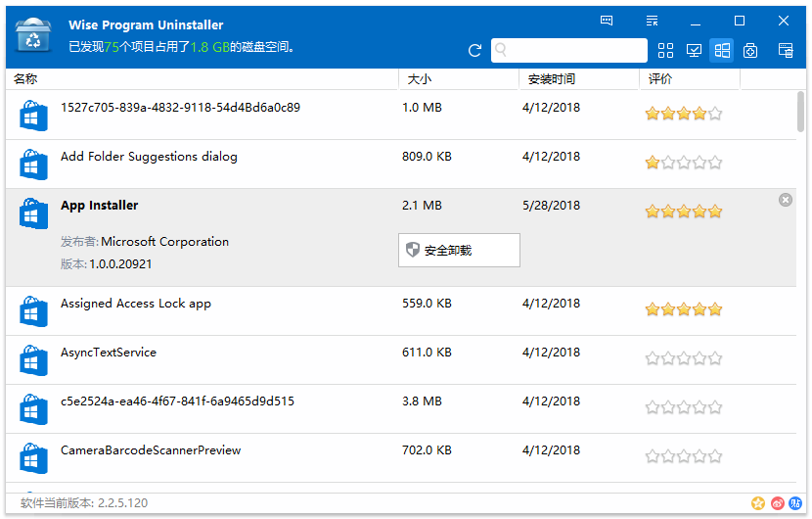Show all programs grid view icon
Image resolution: width=812 pixels, height=519 pixels.
click(666, 51)
